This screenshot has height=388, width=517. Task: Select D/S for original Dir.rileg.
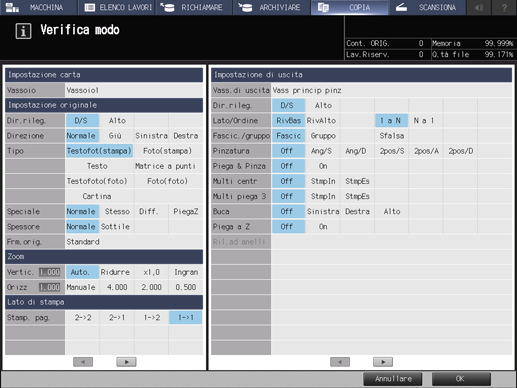click(x=82, y=121)
